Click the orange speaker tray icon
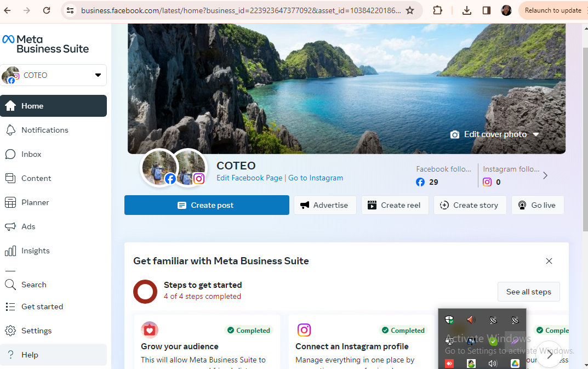The width and height of the screenshot is (588, 369). click(471, 320)
